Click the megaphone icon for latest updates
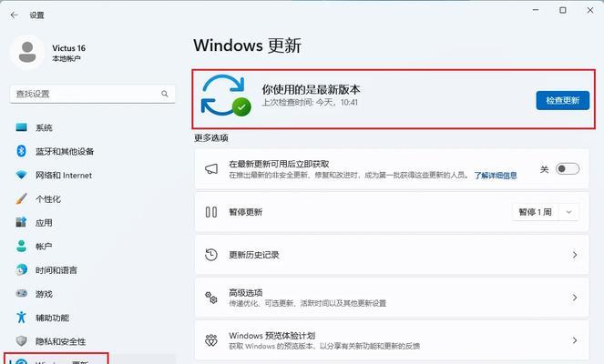Screen dimensions: 604x364 (x=211, y=169)
